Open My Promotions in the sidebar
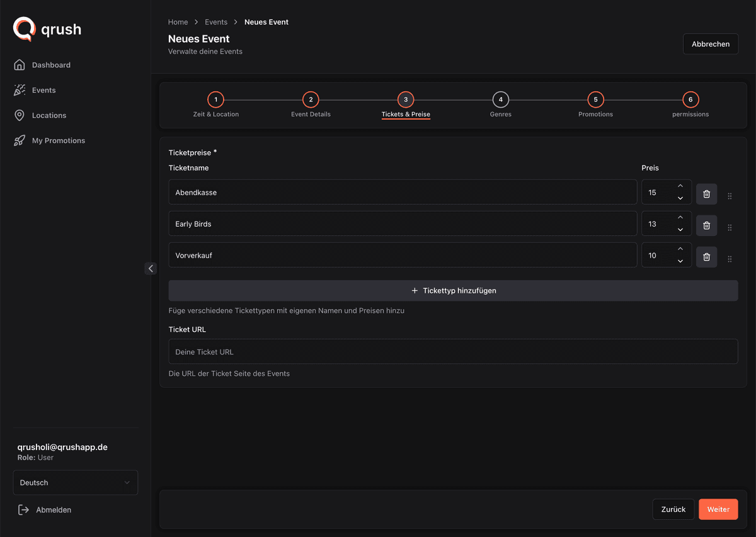The image size is (756, 537). tap(59, 140)
